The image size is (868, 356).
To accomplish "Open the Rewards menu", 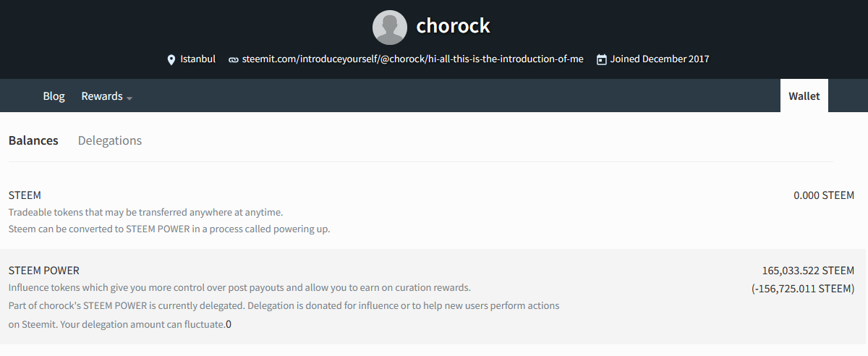I will click(106, 96).
